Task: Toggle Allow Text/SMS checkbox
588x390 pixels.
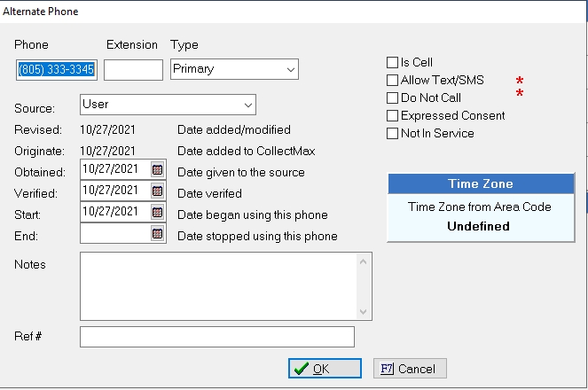Action: [x=392, y=81]
